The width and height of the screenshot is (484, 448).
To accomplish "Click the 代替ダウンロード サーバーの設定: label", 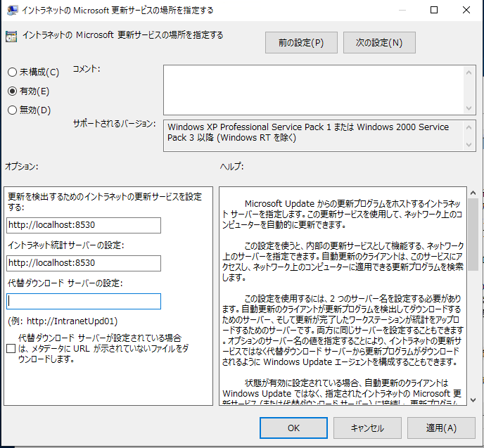I will pyautogui.click(x=65, y=283).
